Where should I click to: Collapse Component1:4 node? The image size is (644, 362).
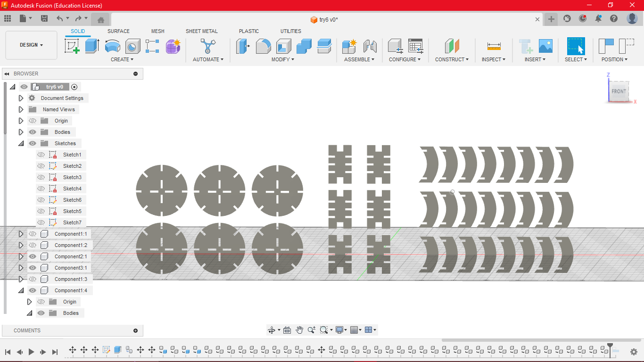21,290
